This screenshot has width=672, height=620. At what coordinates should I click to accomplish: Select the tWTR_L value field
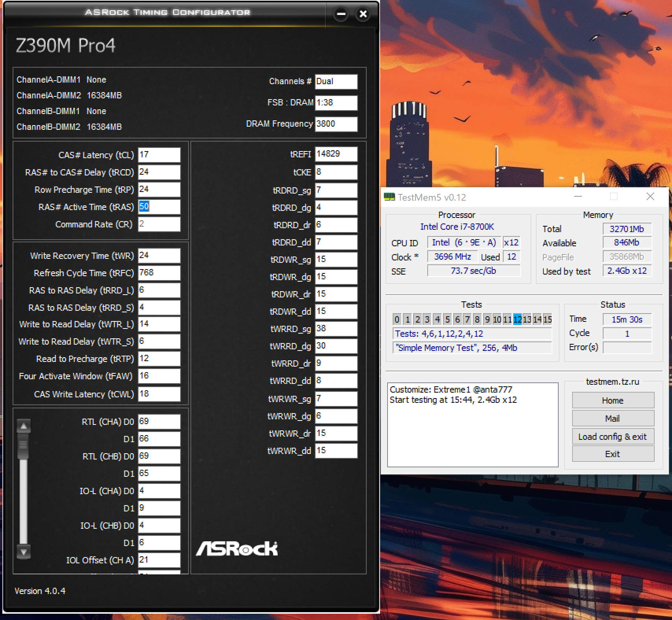pyautogui.click(x=159, y=324)
